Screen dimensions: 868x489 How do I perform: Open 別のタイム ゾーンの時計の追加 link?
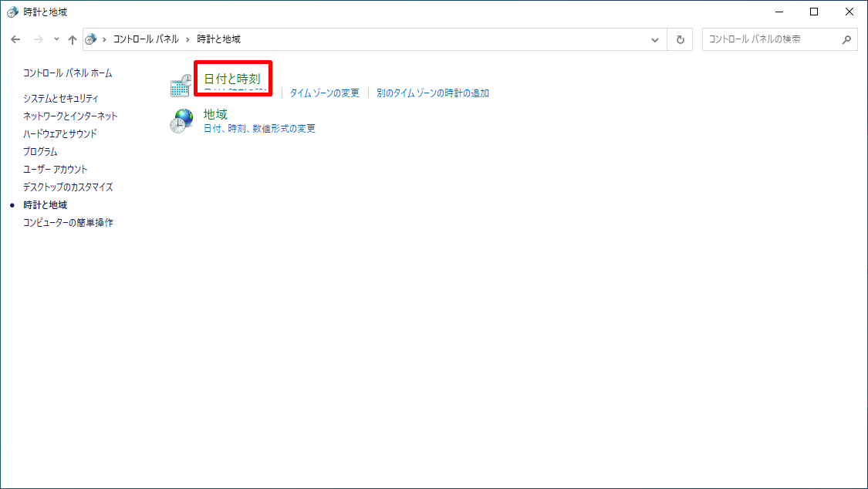(x=433, y=93)
